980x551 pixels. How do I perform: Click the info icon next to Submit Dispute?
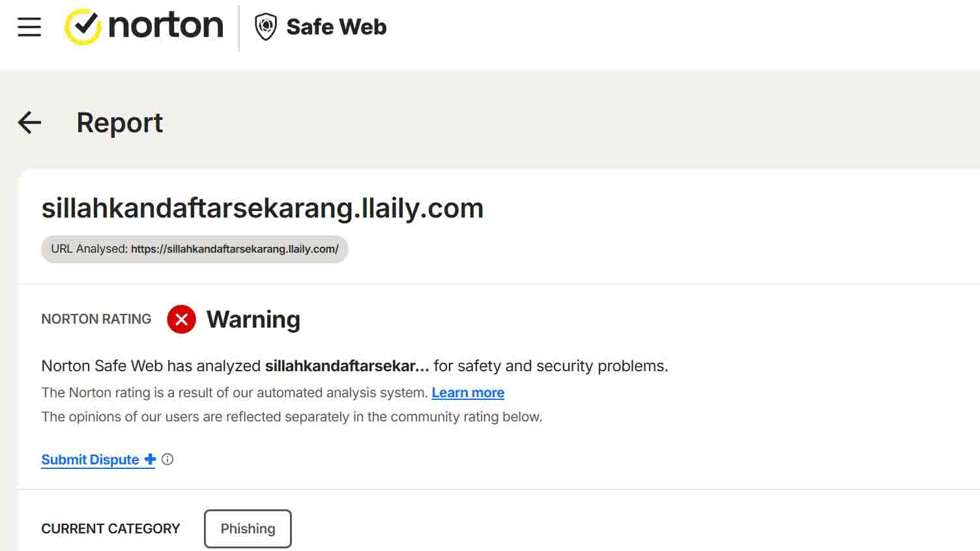tap(167, 459)
